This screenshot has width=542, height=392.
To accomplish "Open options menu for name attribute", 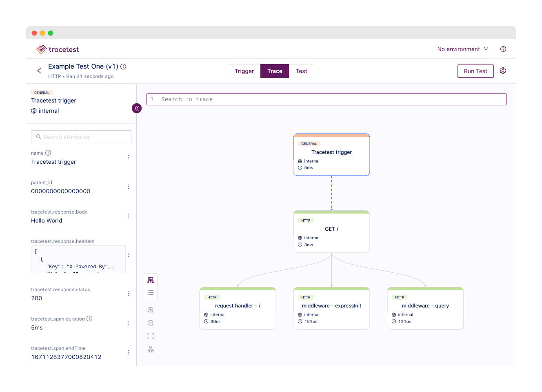I will pos(129,157).
